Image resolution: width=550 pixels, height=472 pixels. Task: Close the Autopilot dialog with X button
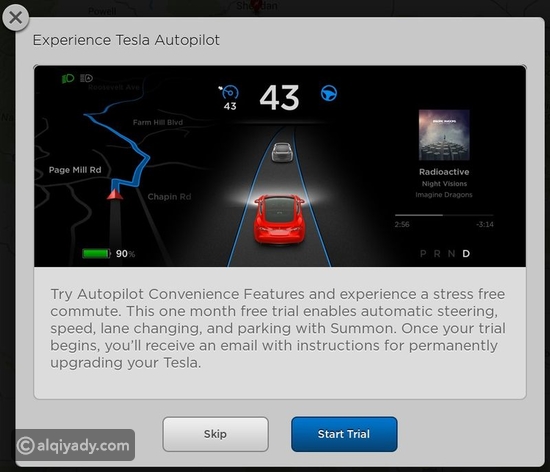click(15, 18)
